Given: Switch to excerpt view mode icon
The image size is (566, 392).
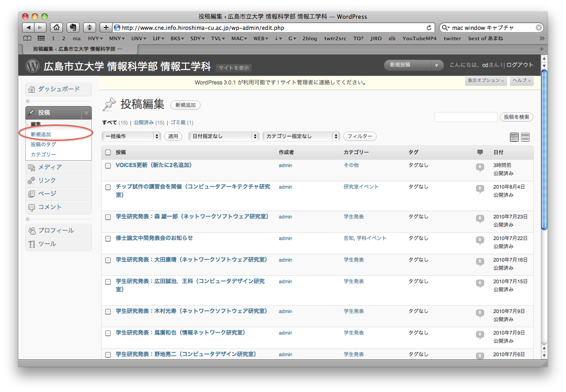Looking at the screenshot, I should pyautogui.click(x=526, y=137).
